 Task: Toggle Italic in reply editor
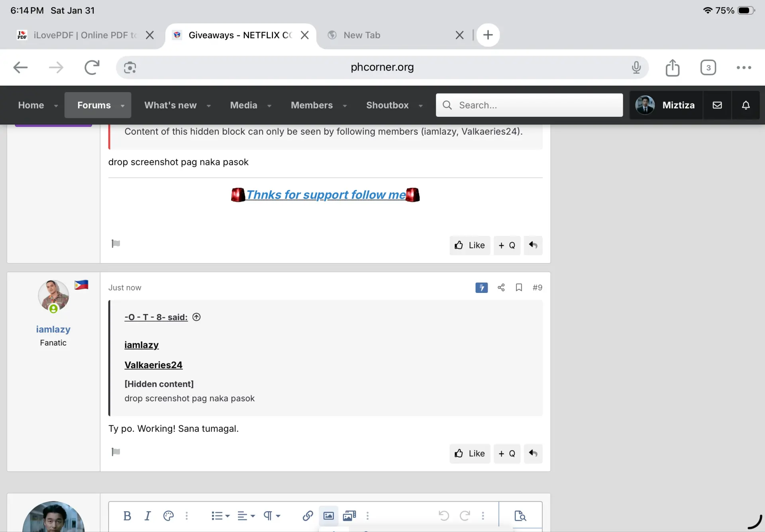click(147, 516)
